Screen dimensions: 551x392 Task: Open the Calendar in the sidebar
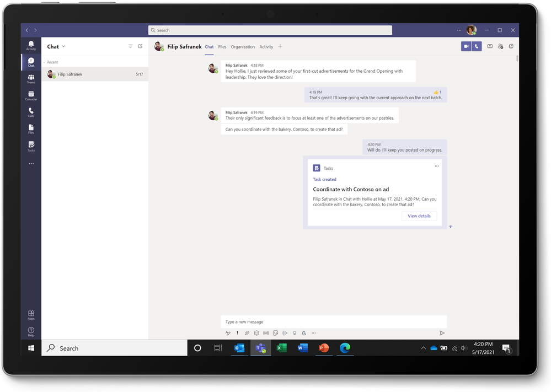pos(31,96)
